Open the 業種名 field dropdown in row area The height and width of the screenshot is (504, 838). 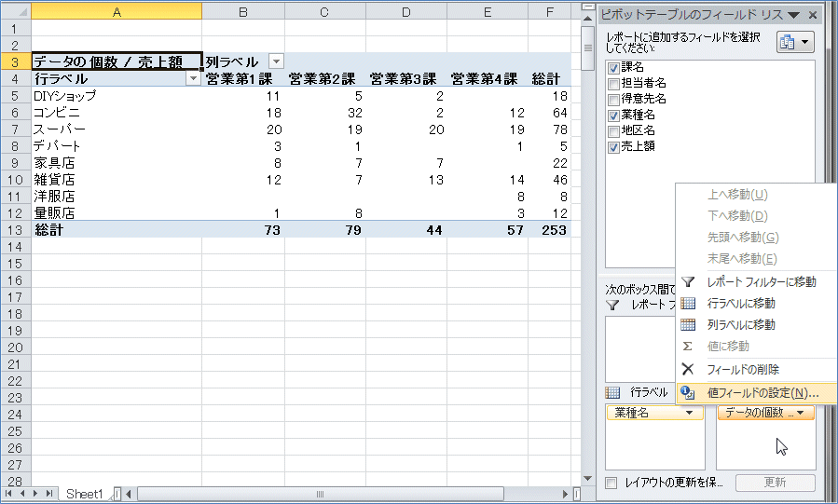(x=690, y=413)
